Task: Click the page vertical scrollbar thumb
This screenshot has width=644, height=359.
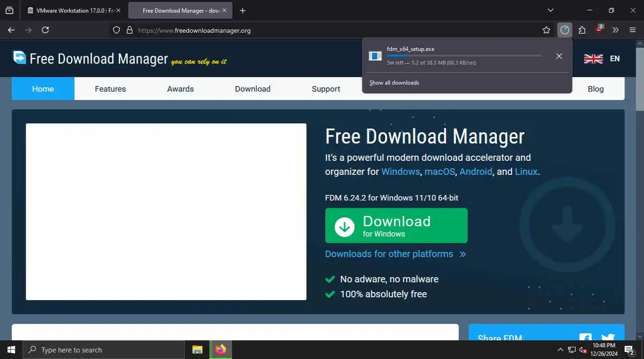Action: [640, 79]
